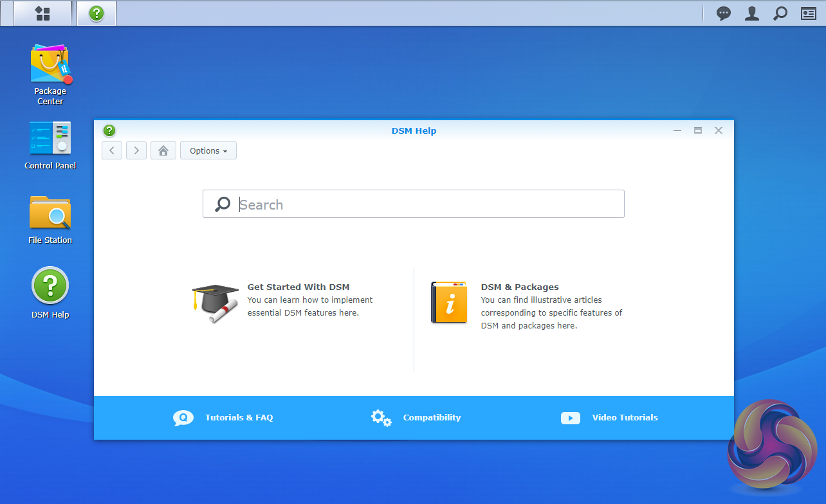826x504 pixels.
Task: Maximize the DSM Help window
Action: pos(698,130)
